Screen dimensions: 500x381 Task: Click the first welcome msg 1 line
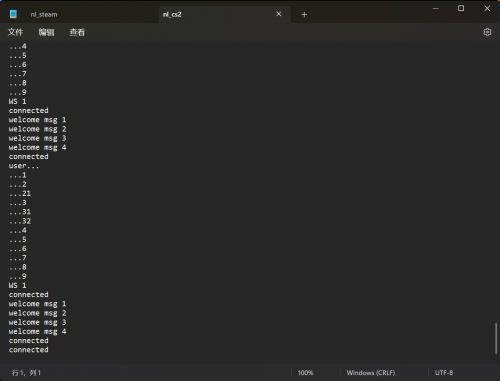pos(37,120)
